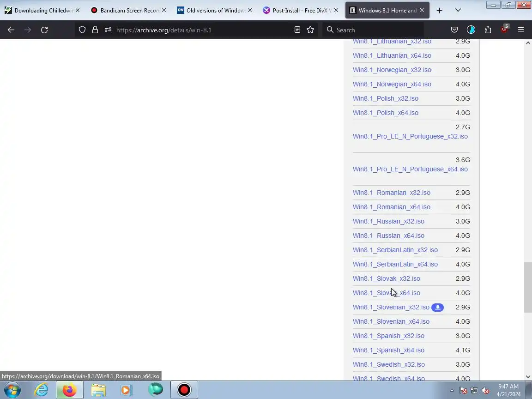
Task: Click the Firefox taskbar button
Action: click(70, 390)
